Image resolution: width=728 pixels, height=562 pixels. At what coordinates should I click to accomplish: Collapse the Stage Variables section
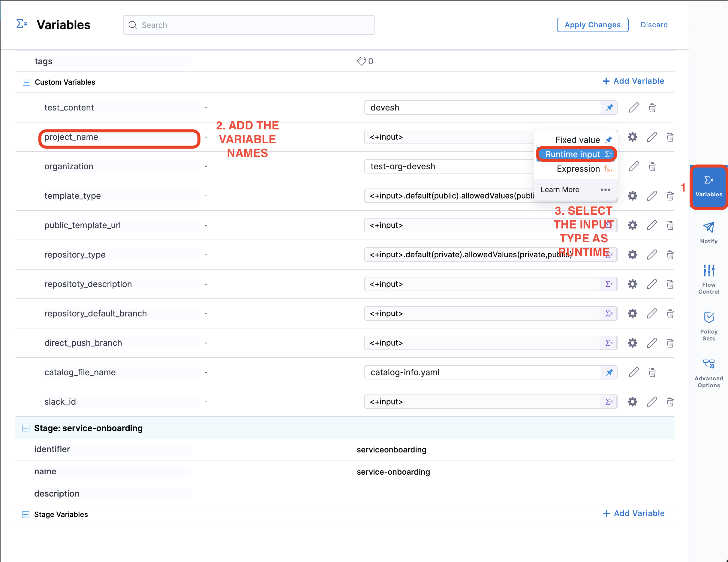(x=26, y=514)
